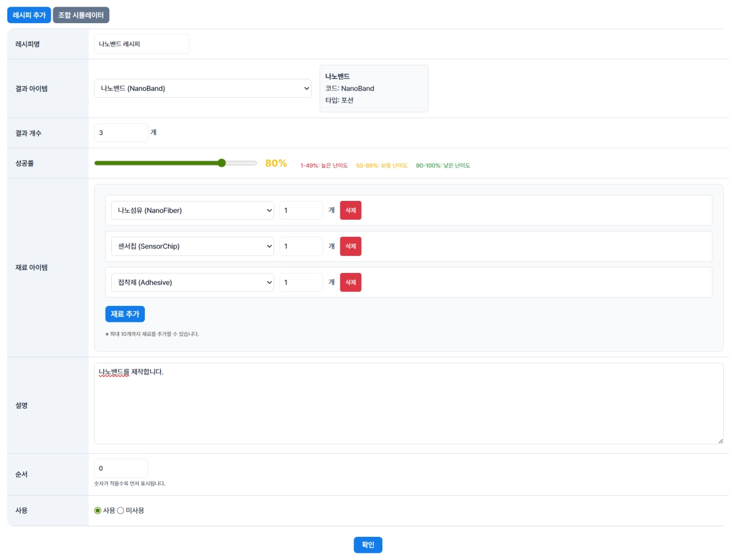Select the 미사용 radio button

120,511
